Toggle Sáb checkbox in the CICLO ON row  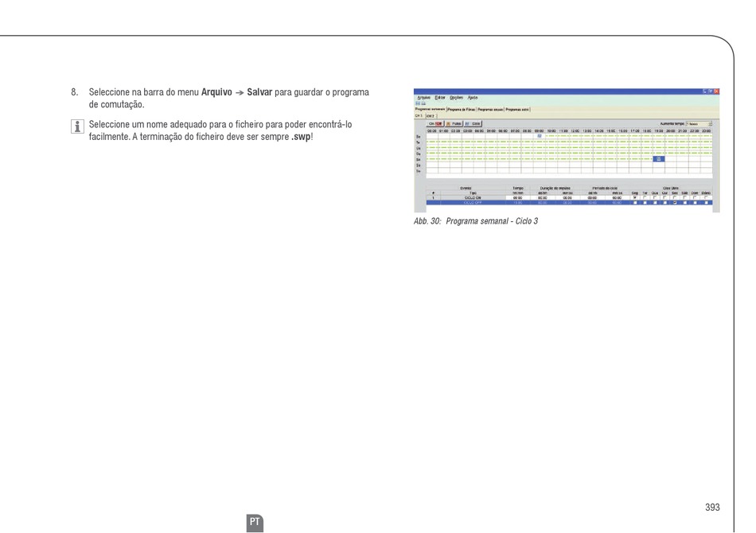pos(684,197)
